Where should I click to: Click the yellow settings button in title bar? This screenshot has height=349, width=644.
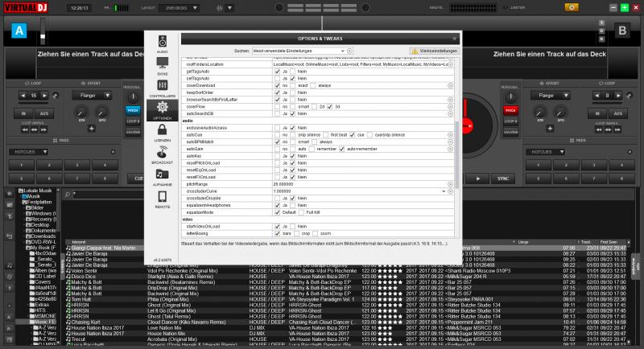coord(572,7)
